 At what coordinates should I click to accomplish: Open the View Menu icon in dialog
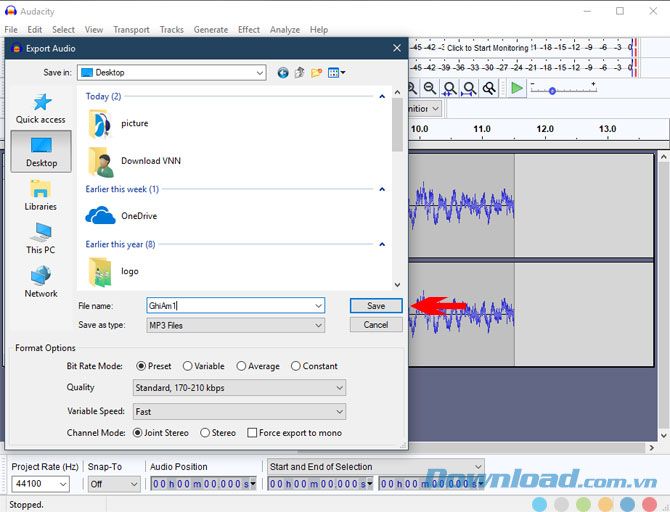(336, 73)
